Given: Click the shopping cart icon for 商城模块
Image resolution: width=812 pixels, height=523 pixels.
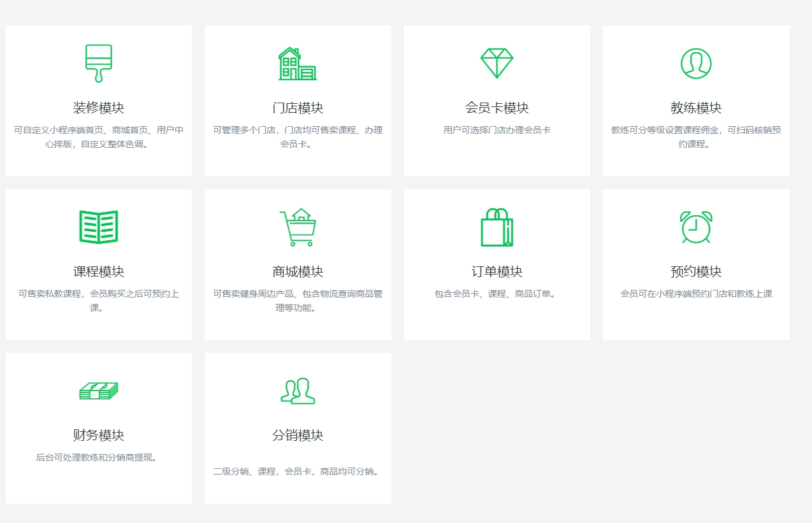Looking at the screenshot, I should coord(298,225).
